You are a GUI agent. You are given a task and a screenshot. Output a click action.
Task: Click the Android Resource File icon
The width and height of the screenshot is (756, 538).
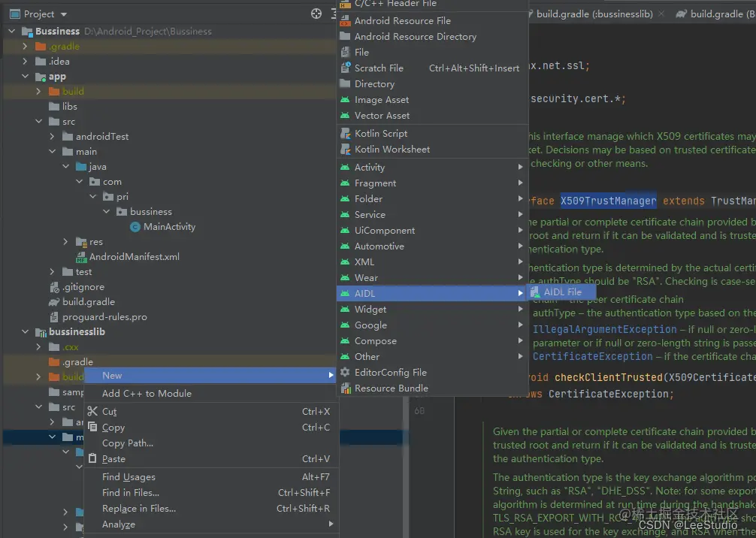pos(345,21)
